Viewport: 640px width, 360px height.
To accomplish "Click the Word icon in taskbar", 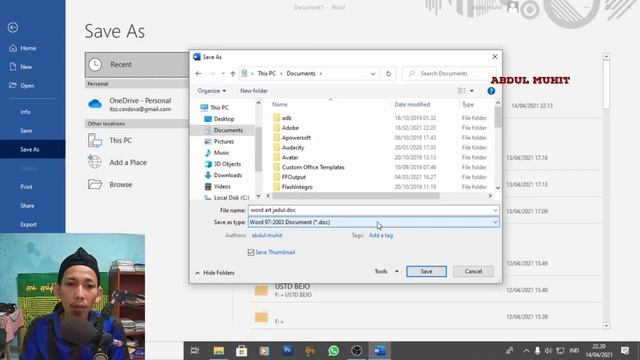I will click(380, 351).
